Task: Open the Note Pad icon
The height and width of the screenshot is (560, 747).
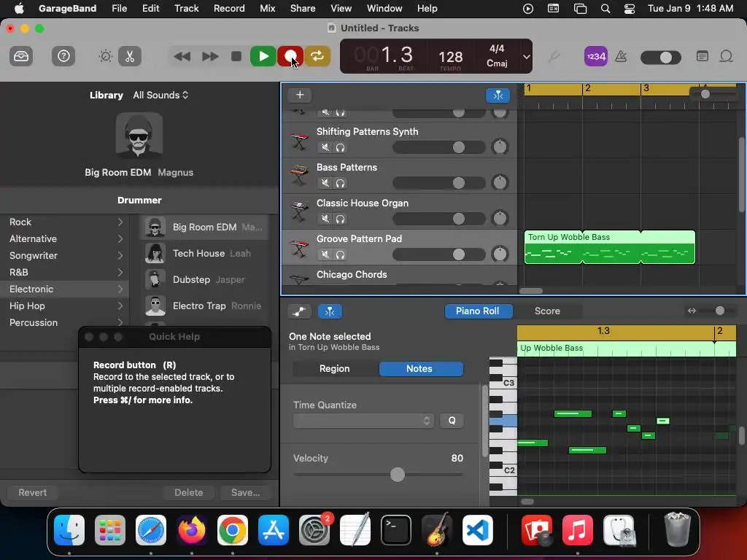Action: click(702, 57)
